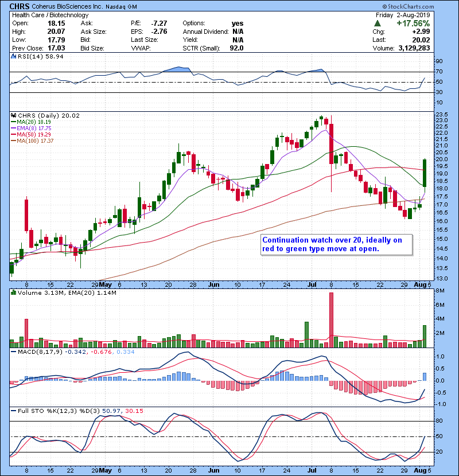Screen dimensions: 459x476
Task: Click the Coherus BioSciences Inc. company name
Action: click(67, 6)
